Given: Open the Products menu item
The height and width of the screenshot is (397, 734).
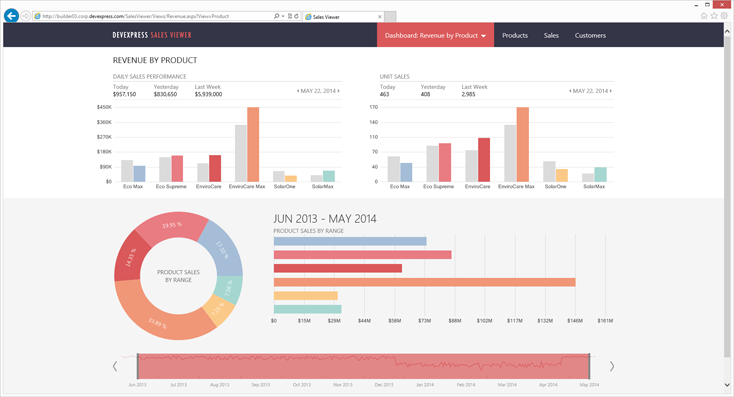Looking at the screenshot, I should click(515, 36).
